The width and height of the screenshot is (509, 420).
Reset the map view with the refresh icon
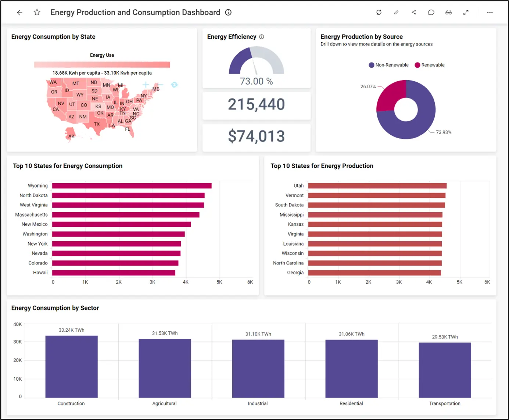click(x=174, y=85)
